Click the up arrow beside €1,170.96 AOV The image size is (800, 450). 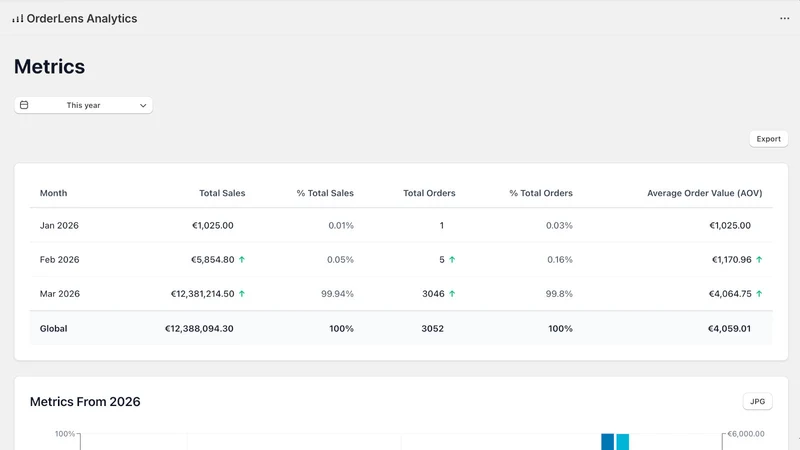[x=759, y=260]
